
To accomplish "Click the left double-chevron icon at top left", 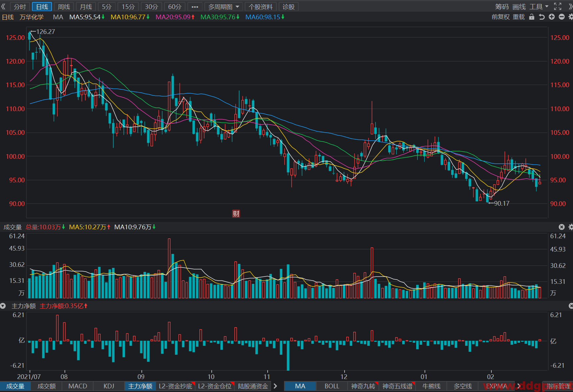I will [x=4, y=7].
